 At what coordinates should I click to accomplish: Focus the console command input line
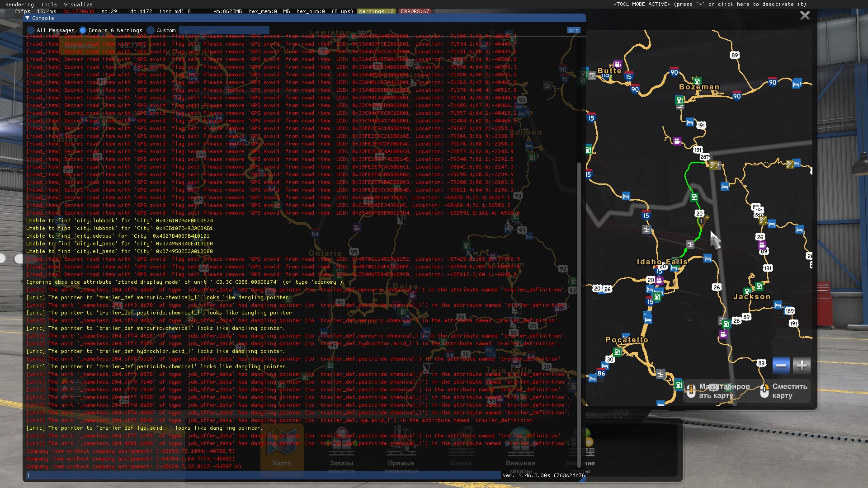point(263,475)
